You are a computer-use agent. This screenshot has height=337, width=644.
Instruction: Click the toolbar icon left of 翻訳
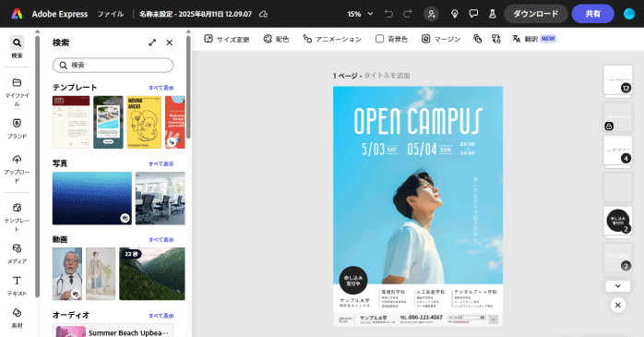pyautogui.click(x=496, y=39)
